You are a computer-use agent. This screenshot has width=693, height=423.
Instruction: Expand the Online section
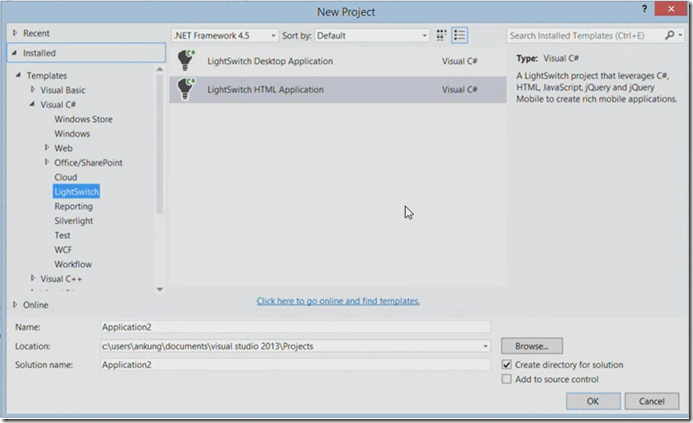click(15, 305)
